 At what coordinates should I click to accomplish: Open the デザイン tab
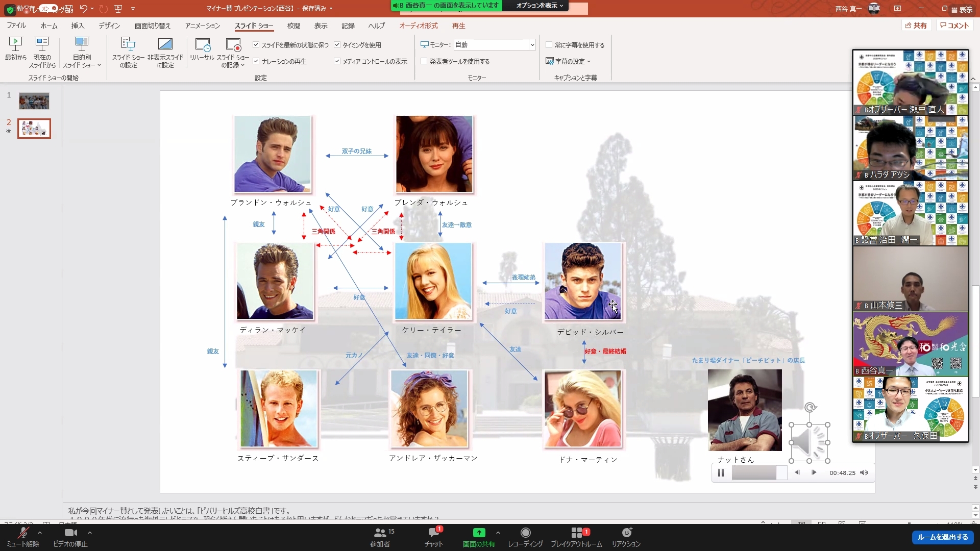tap(109, 26)
